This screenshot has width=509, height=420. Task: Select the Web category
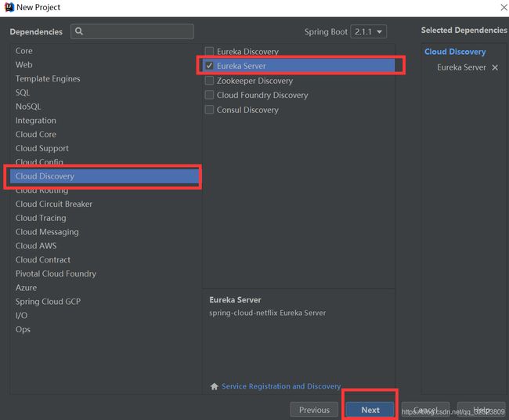tap(23, 64)
